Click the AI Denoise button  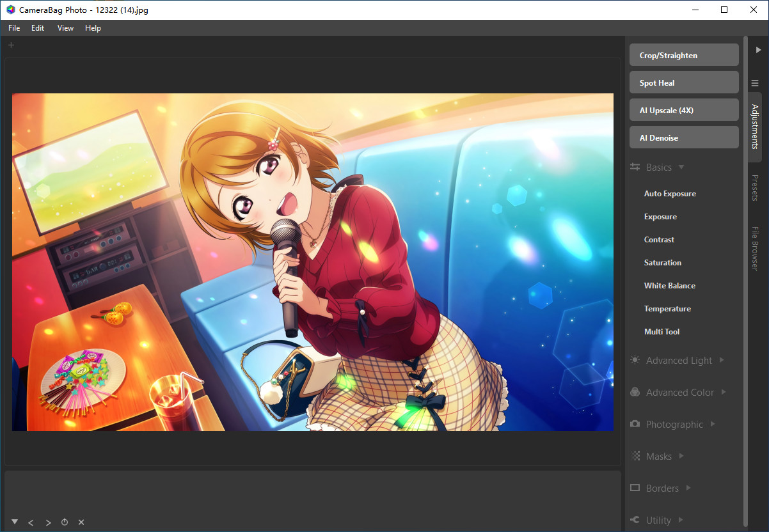[x=684, y=137]
